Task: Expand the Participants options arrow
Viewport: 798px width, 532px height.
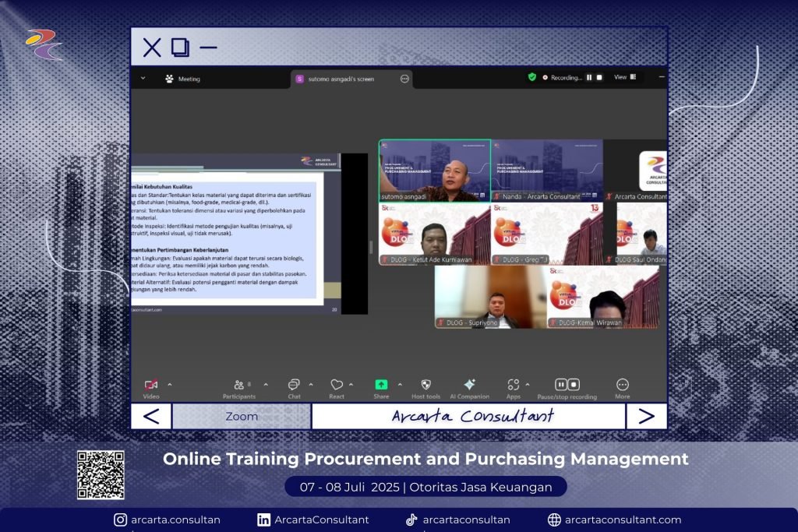Action: (265, 384)
